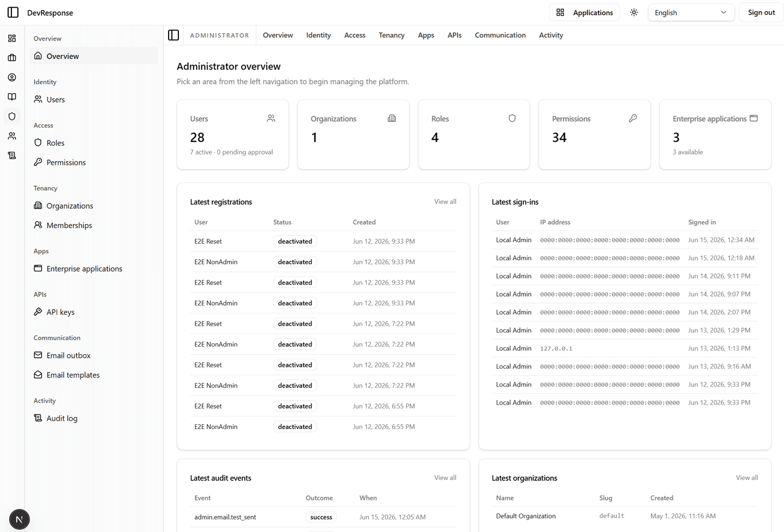784x532 pixels.
Task: Click the window icon next to Enterprise applications in the sidebar
Action: (38, 268)
